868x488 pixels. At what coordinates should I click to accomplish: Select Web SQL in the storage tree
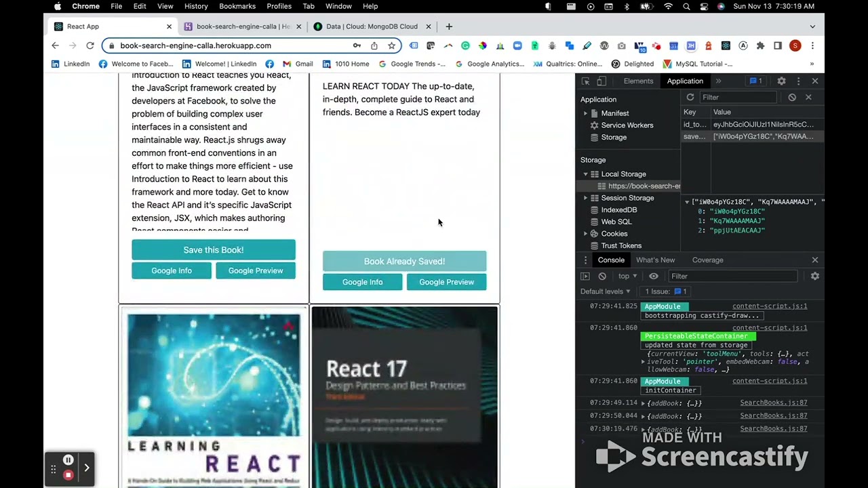click(616, 222)
